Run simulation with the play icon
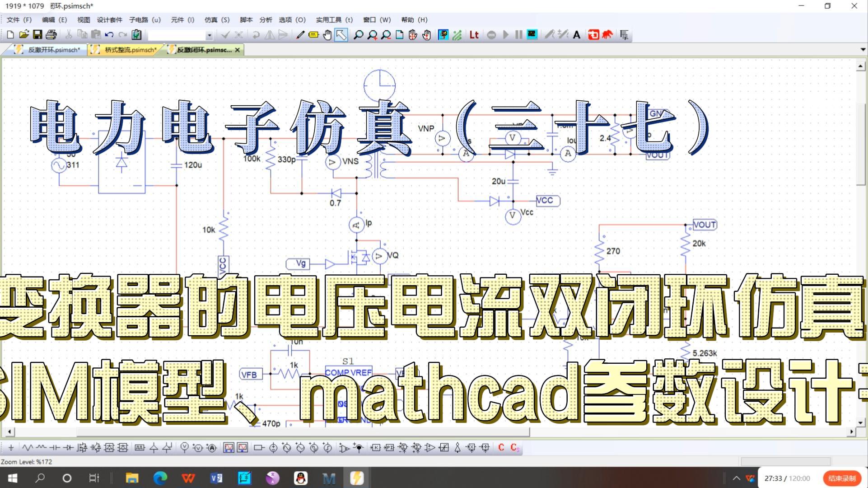 point(505,35)
